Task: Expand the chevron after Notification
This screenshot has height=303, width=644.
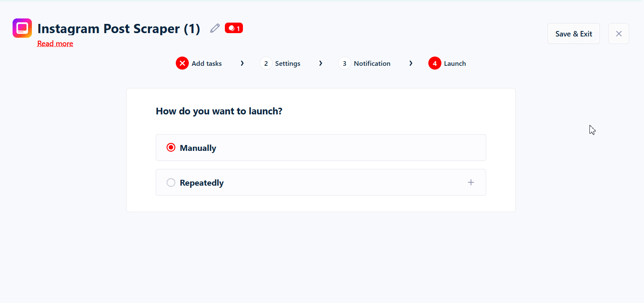Action: (411, 63)
